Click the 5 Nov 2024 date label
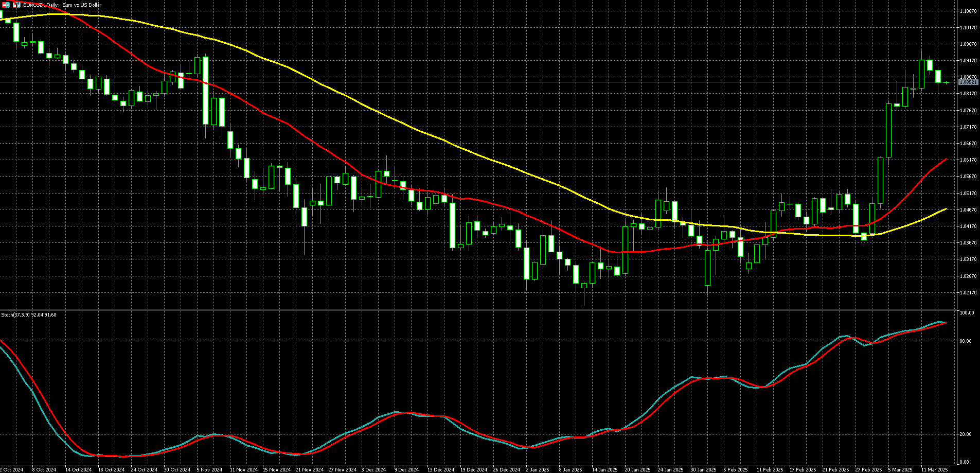 209,469
